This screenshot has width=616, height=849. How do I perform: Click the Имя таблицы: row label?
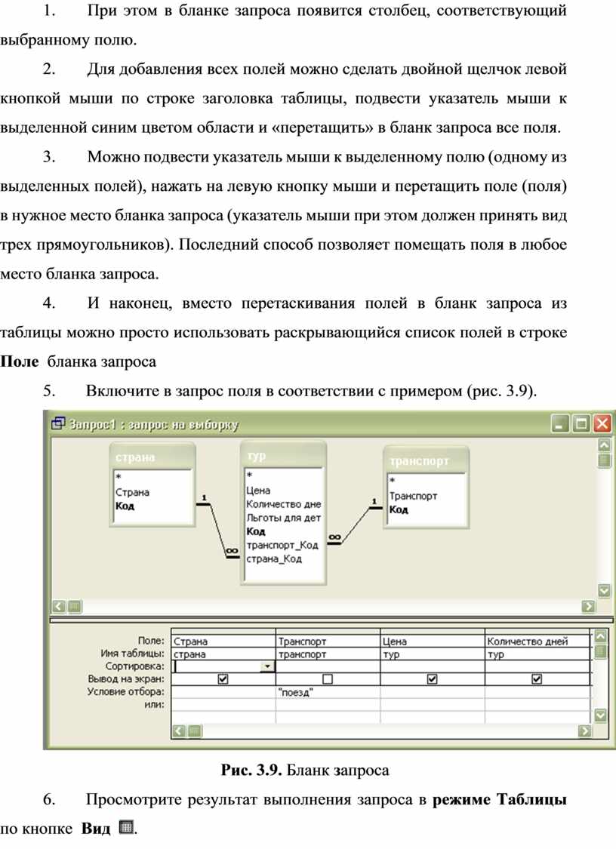[x=133, y=654]
